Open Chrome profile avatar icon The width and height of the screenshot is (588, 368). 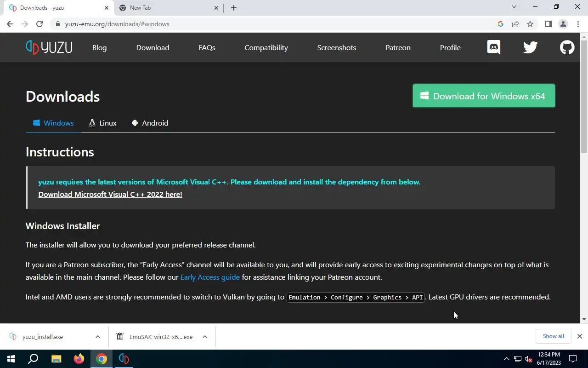tap(563, 24)
